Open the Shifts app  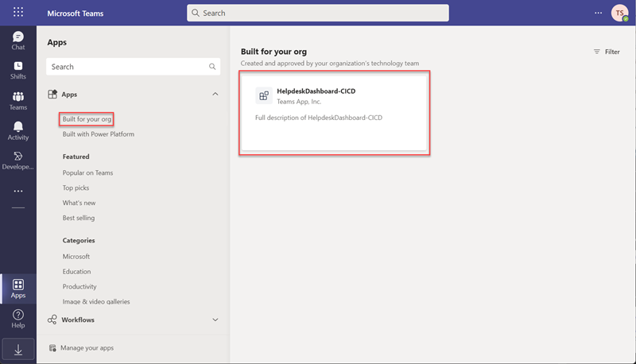coord(18,71)
